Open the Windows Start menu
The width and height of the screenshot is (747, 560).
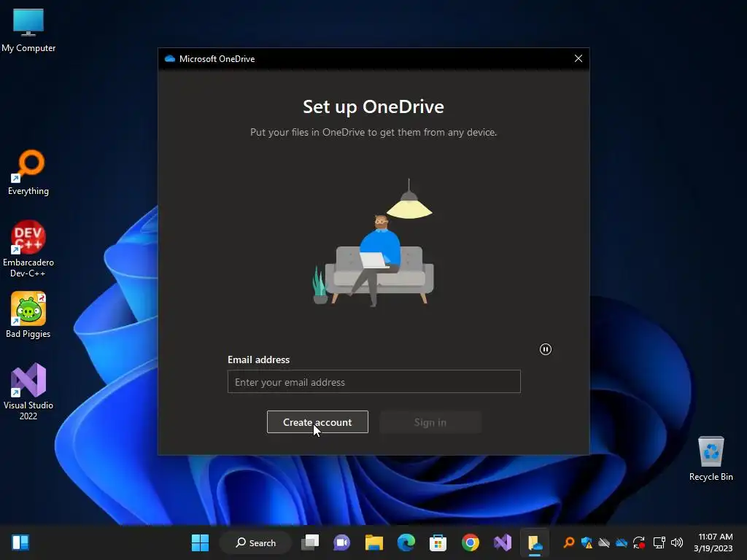point(200,542)
